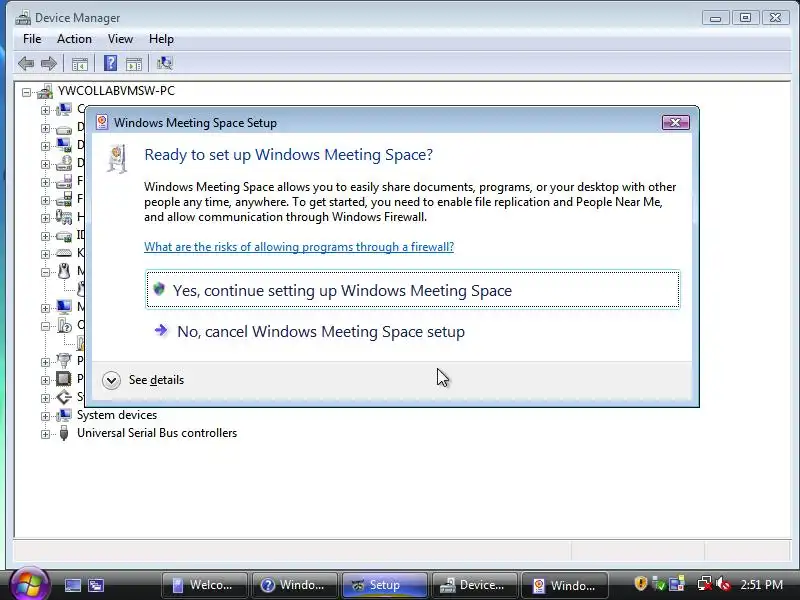The width and height of the screenshot is (800, 600).
Task: Select the YWCOLLABVMSW-PC tree label
Action: click(x=116, y=91)
